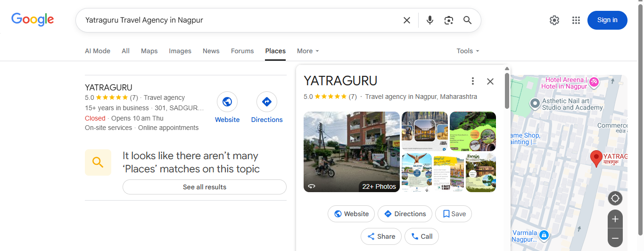Click the Website text link under globe icon
Image resolution: width=644 pixels, height=251 pixels.
tap(227, 120)
